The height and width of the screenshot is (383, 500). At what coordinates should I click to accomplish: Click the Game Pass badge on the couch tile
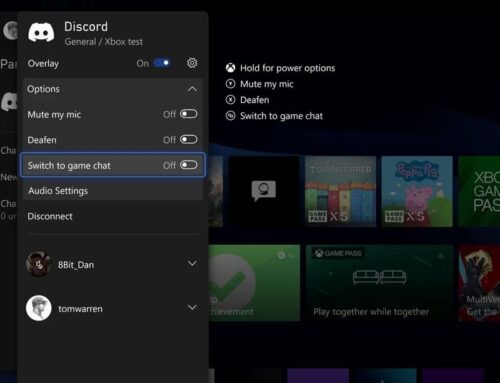pyautogui.click(x=338, y=253)
